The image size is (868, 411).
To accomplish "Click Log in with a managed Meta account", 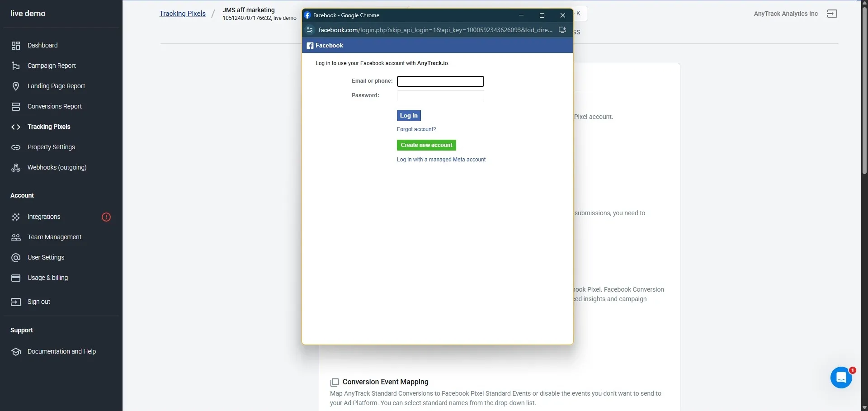I will tap(441, 160).
